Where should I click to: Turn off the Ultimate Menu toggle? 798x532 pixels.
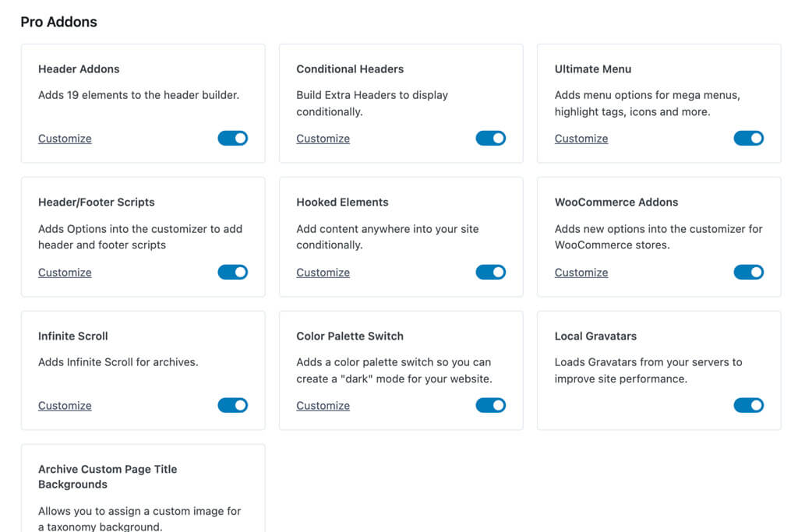(748, 139)
